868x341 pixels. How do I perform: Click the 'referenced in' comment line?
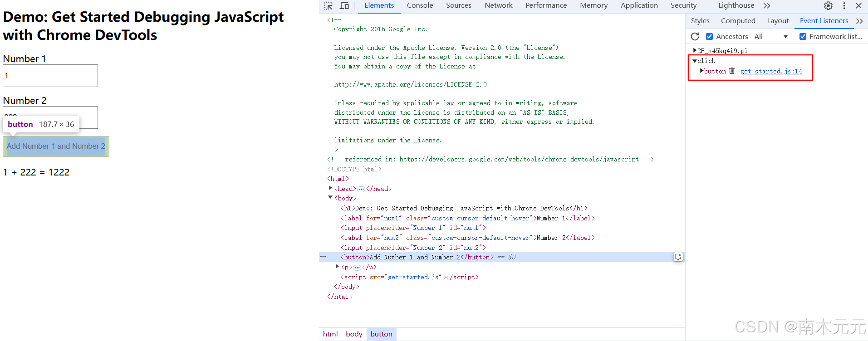490,159
